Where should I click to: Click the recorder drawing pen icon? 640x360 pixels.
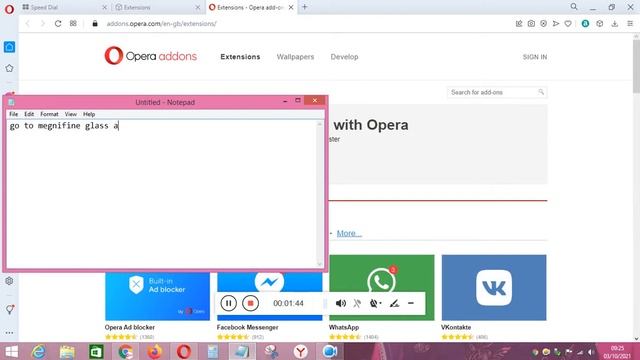click(x=394, y=303)
